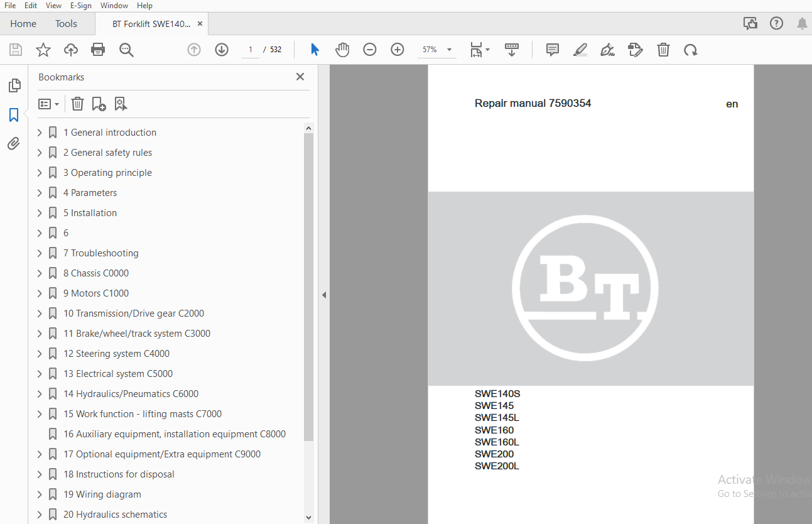812x524 pixels.
Task: Go to the previous page arrow
Action: tap(194, 50)
